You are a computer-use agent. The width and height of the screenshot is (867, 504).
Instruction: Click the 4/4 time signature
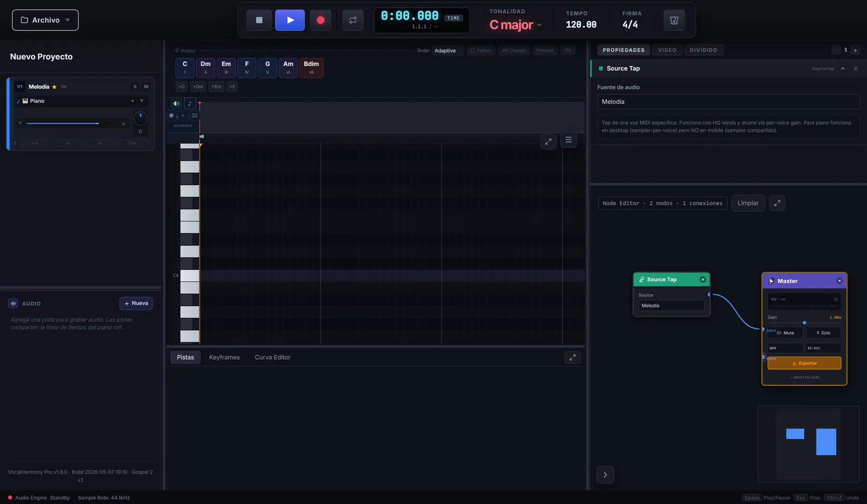click(630, 24)
